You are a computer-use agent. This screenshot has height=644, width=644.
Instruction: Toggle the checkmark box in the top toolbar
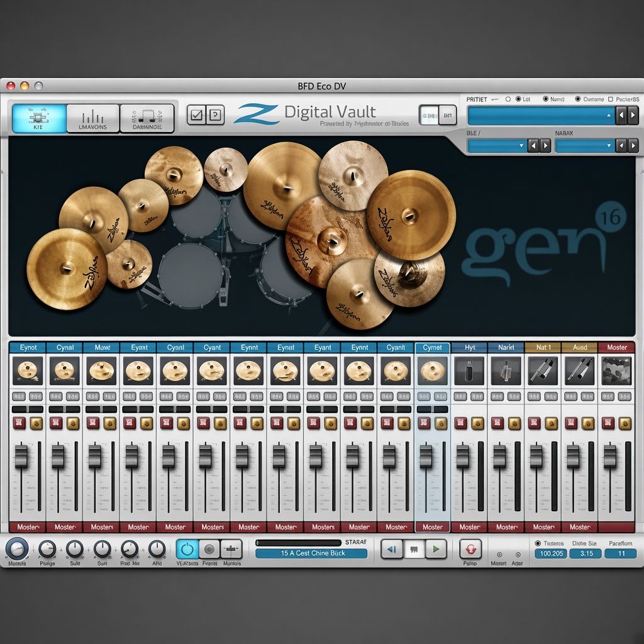click(197, 114)
